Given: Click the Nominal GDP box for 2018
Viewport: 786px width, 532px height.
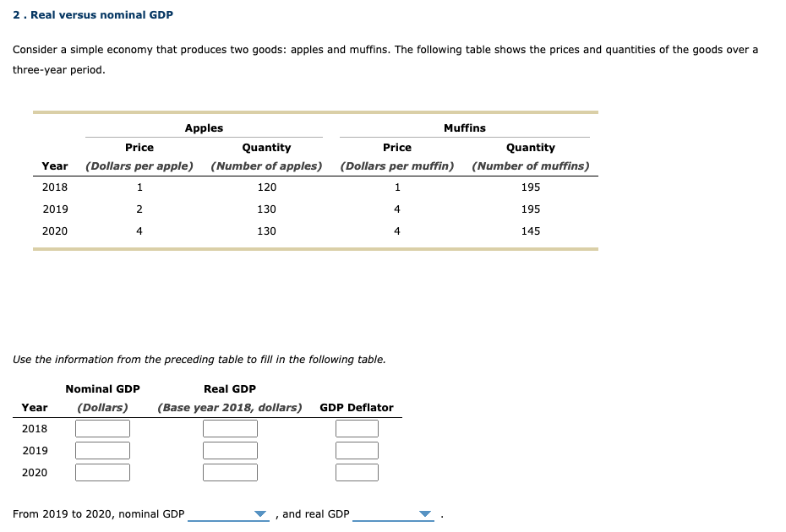Looking at the screenshot, I should click(x=102, y=428).
